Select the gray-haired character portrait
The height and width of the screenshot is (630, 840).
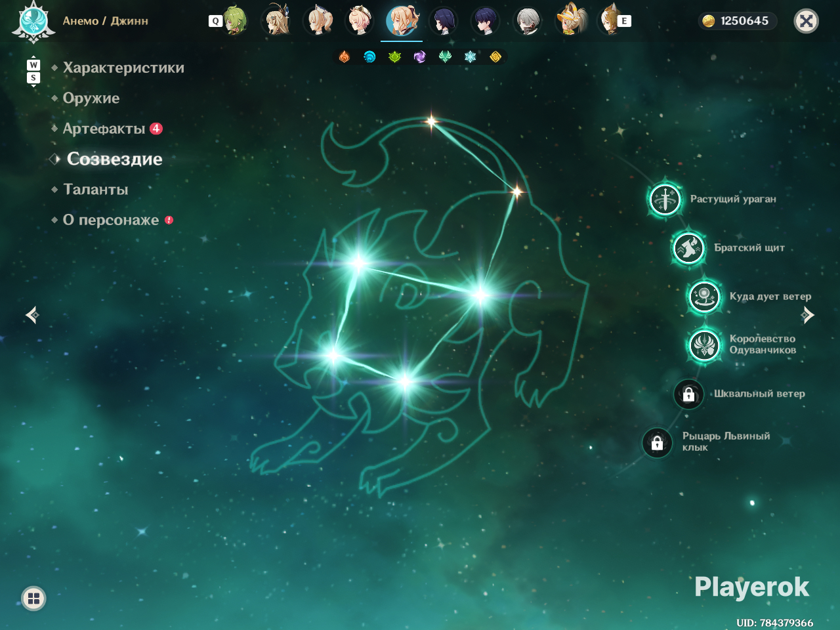[x=528, y=20]
